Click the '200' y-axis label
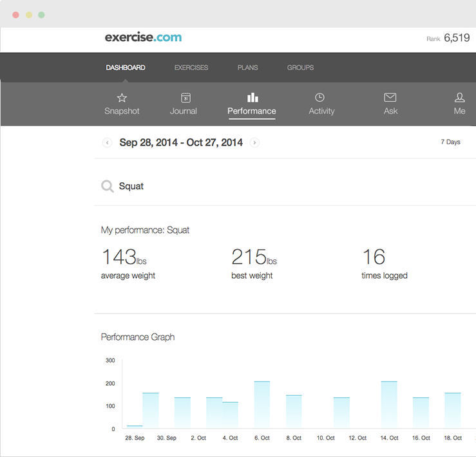The image size is (476, 457). [x=110, y=383]
